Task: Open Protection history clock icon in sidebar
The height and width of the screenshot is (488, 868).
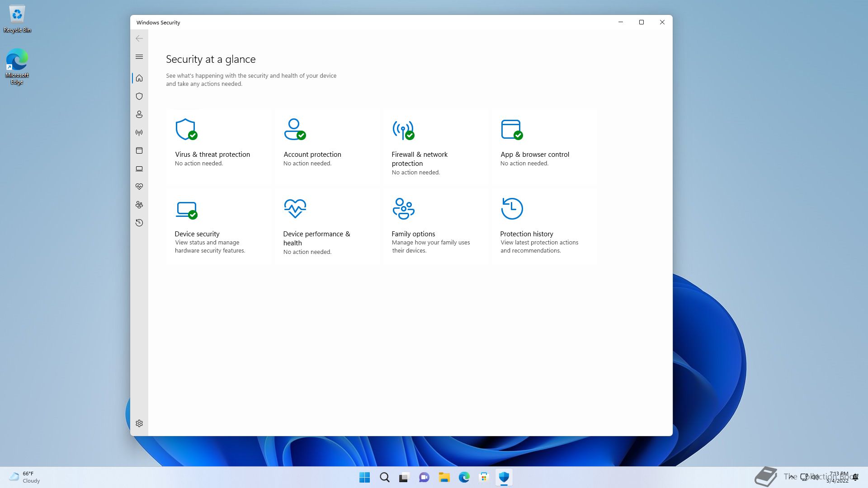Action: pos(139,223)
